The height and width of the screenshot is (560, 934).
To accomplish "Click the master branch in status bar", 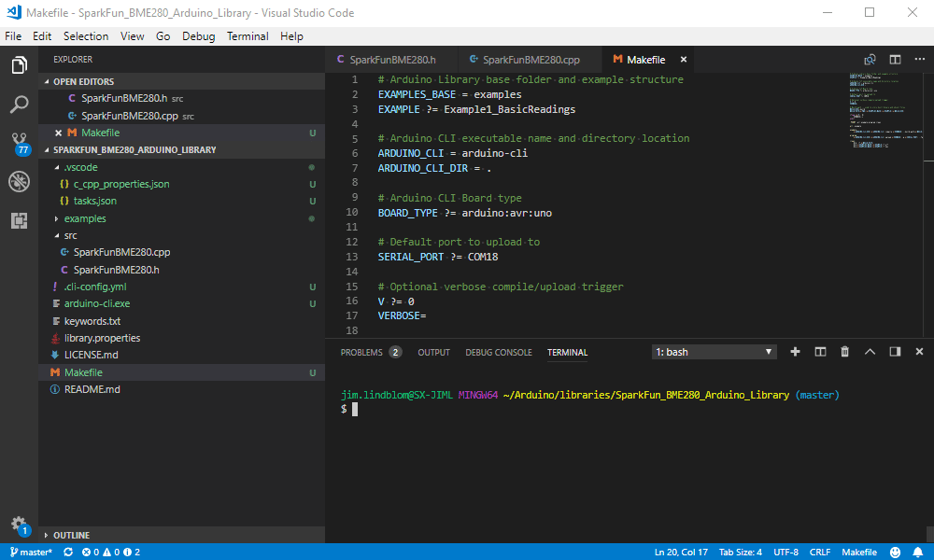I will tap(31, 553).
